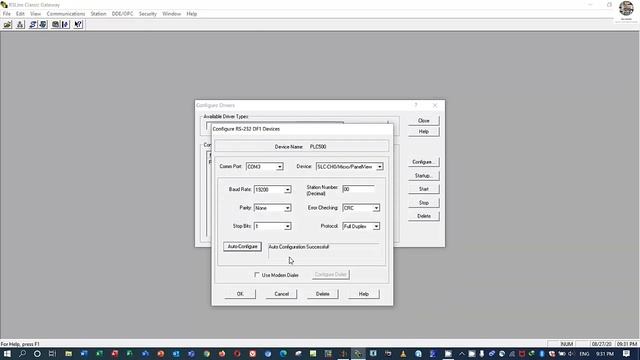Viewport: 640px width, 360px height.
Task: Click the Copy Link to Clipboard toolbar icon
Action: pyautogui.click(x=65, y=24)
